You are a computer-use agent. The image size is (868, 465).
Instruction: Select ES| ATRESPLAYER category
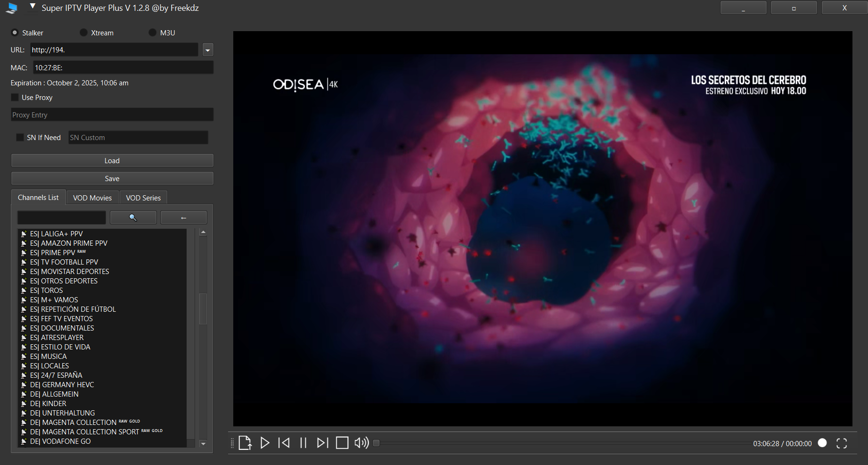102,337
